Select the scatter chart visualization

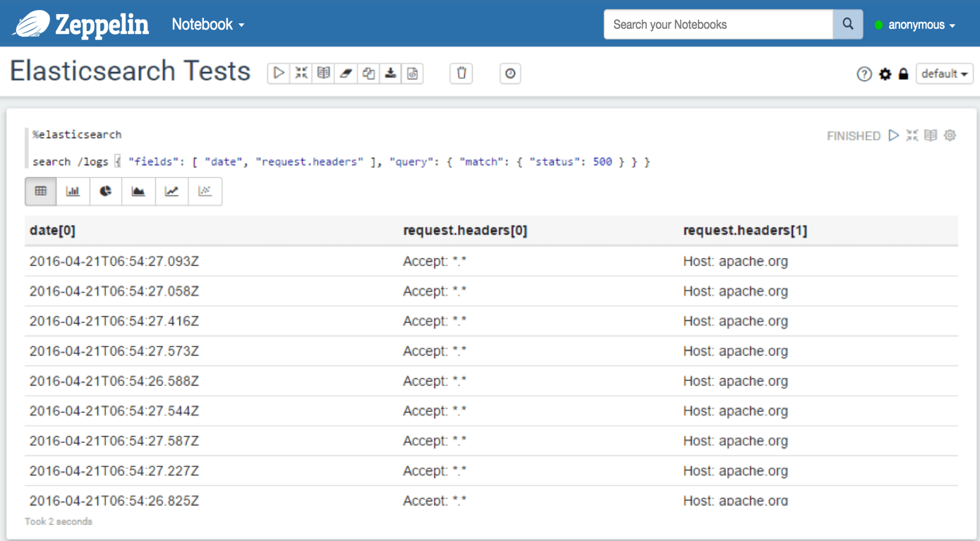point(204,191)
